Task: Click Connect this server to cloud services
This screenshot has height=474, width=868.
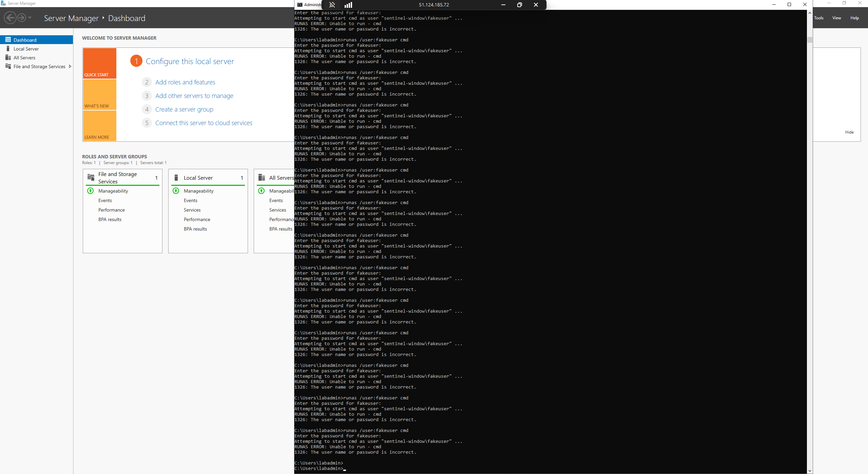Action: 204,123
